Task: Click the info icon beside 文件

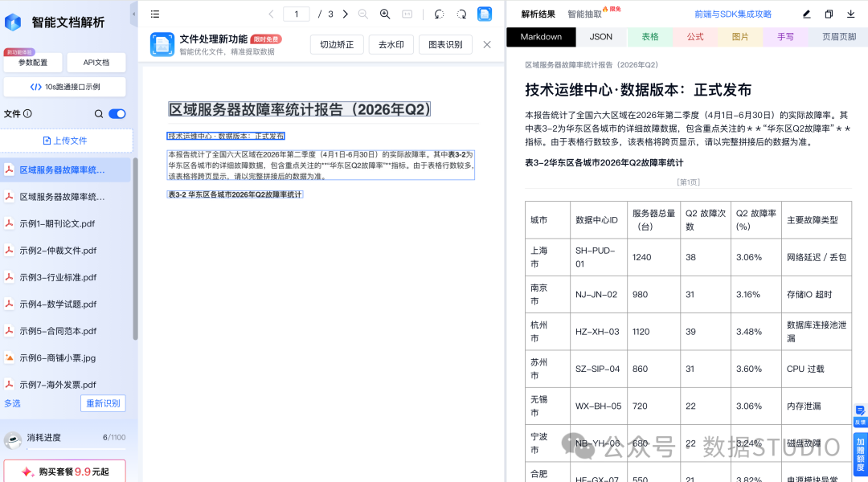Action: click(x=27, y=113)
